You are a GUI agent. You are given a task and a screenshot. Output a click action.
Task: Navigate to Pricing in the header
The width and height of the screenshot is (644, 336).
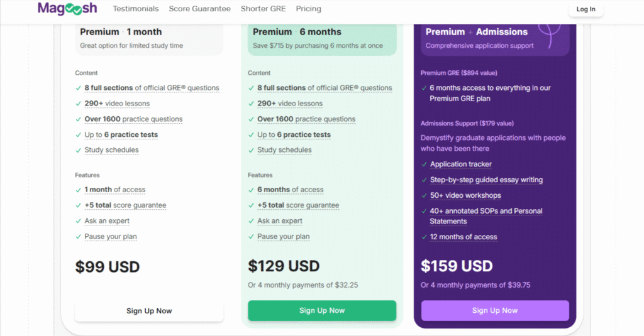click(x=308, y=9)
